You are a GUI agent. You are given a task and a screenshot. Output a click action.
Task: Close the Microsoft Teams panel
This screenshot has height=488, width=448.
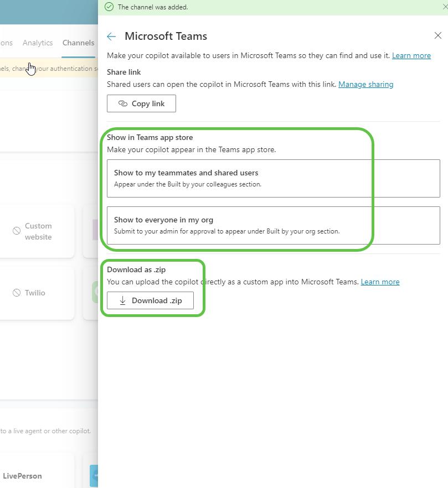pos(437,36)
